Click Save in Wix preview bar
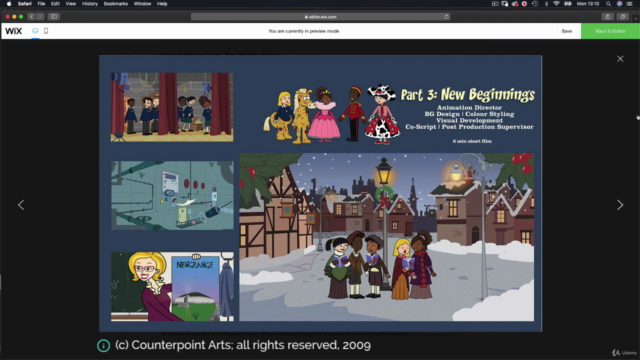 (x=567, y=31)
